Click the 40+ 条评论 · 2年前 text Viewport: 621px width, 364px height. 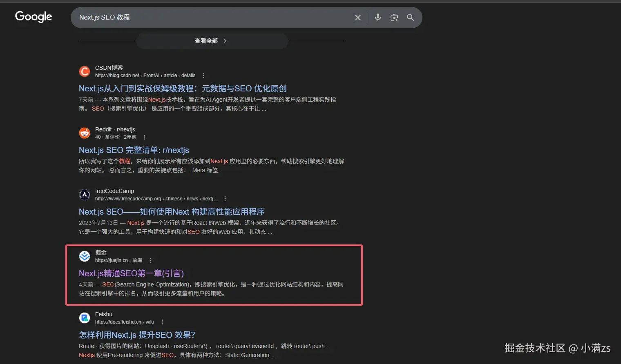(x=116, y=137)
